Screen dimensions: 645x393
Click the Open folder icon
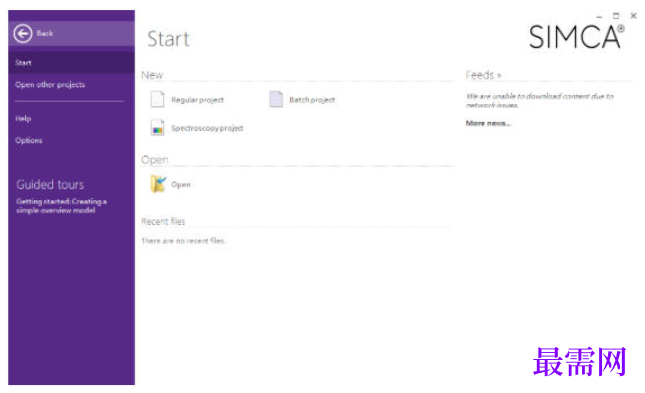pos(158,184)
